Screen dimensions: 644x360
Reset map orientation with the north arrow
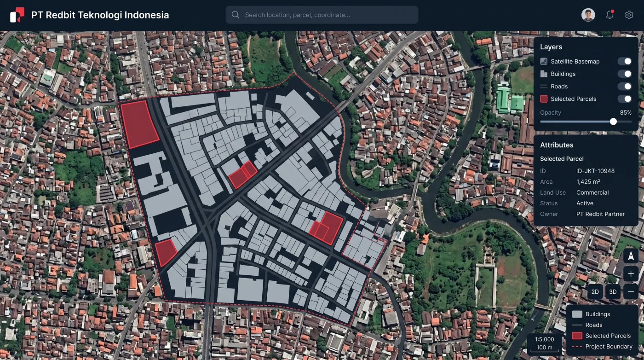[631, 256]
